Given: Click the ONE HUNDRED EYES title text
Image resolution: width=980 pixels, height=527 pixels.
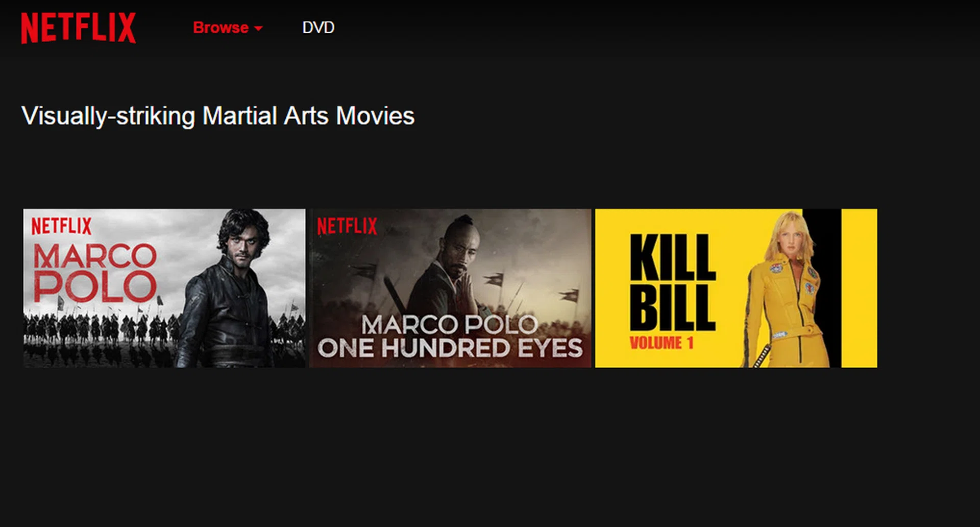Looking at the screenshot, I should (x=450, y=348).
